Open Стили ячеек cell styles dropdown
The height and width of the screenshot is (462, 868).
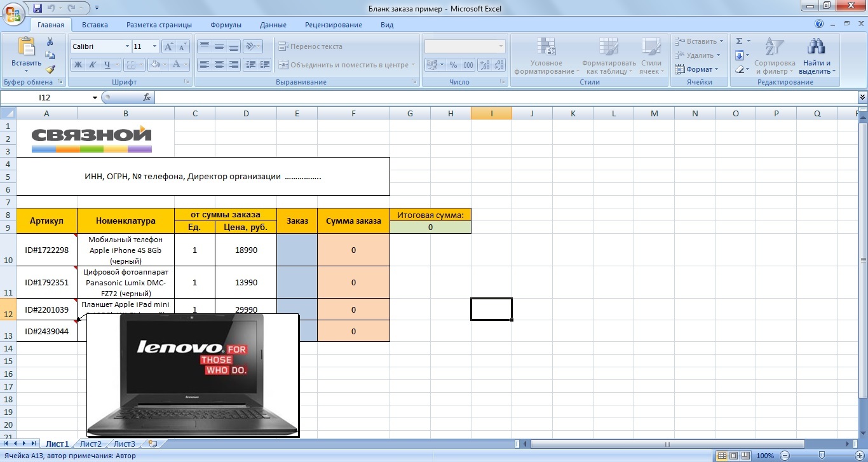pyautogui.click(x=651, y=56)
